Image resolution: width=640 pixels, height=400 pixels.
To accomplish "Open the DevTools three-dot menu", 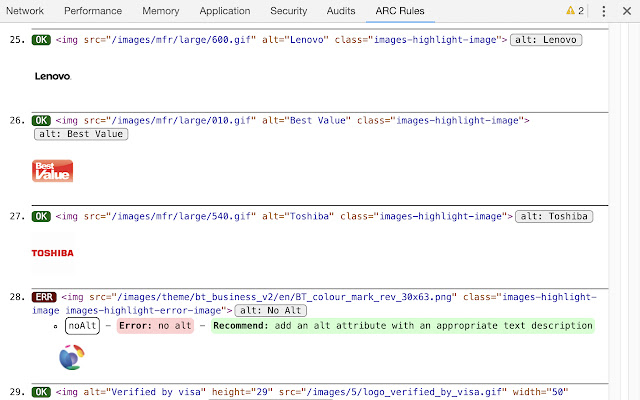I will click(x=604, y=11).
